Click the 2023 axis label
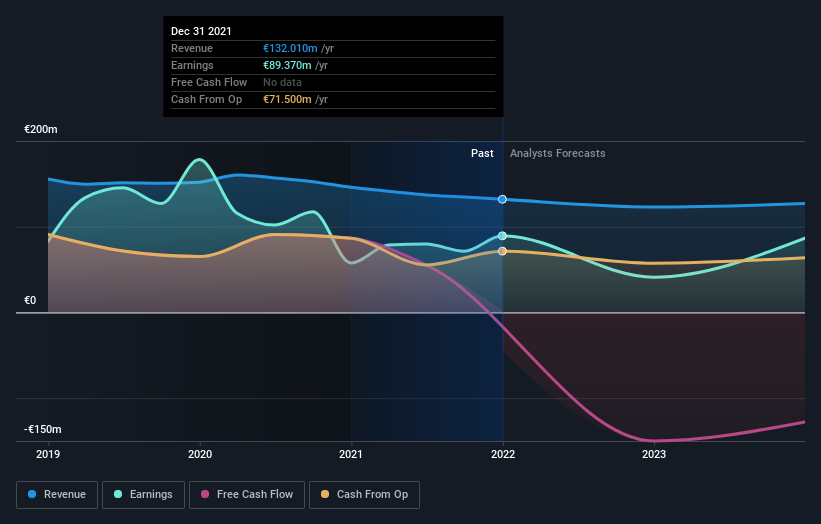821x524 pixels. click(x=654, y=454)
